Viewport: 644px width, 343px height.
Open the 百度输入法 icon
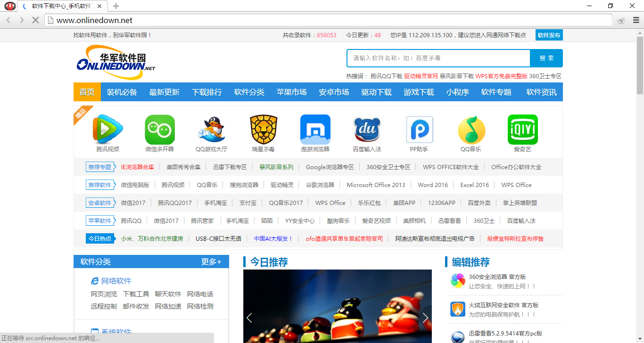pos(367,130)
